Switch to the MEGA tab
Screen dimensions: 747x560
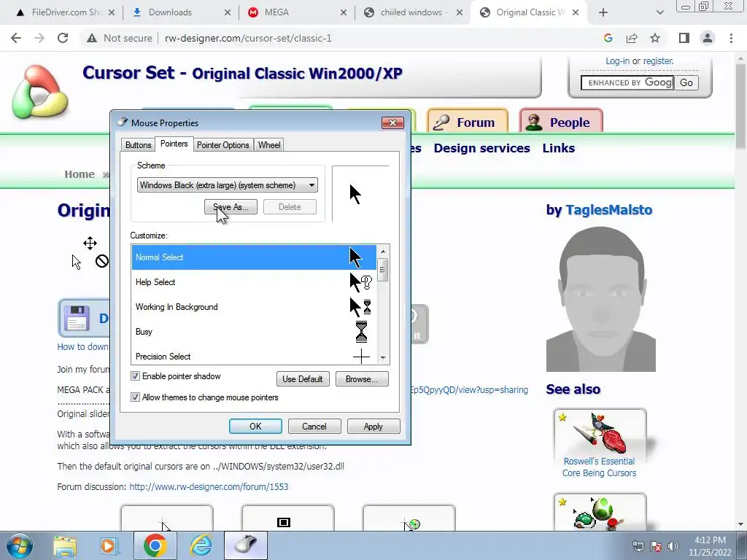(x=276, y=12)
